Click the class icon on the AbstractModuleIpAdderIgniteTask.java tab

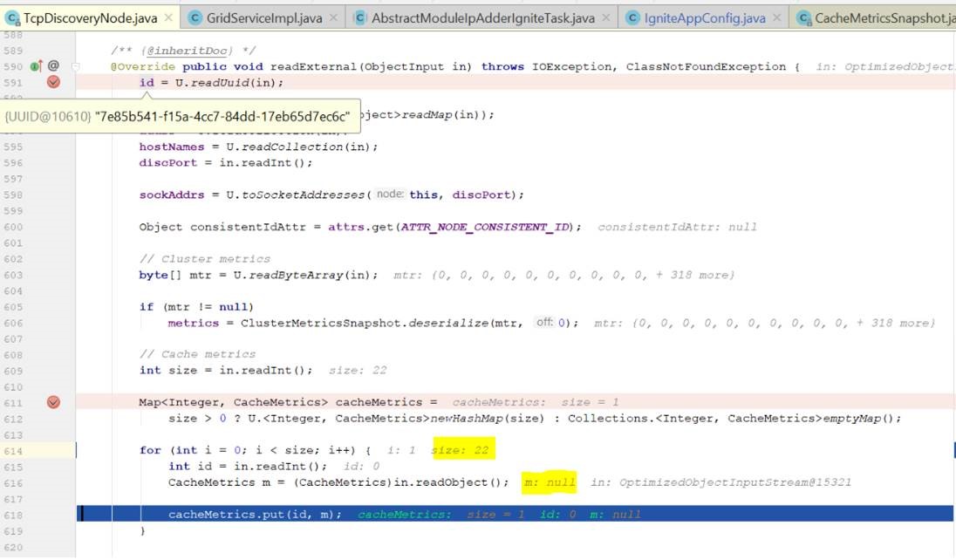(x=360, y=18)
